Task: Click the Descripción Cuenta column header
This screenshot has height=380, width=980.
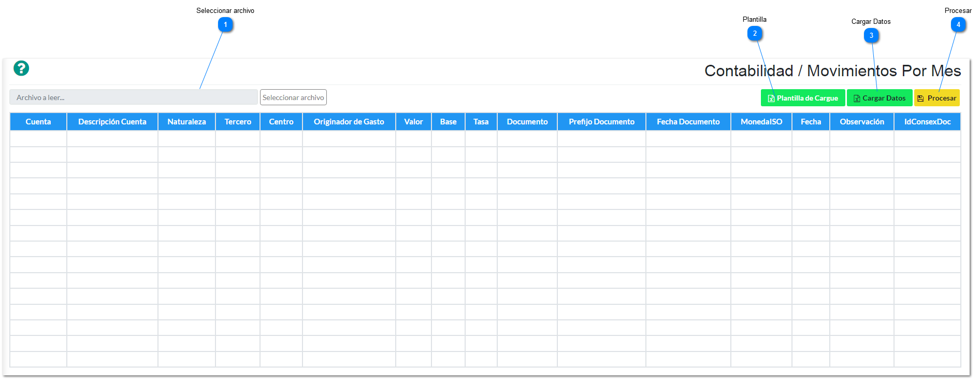Action: (x=112, y=122)
